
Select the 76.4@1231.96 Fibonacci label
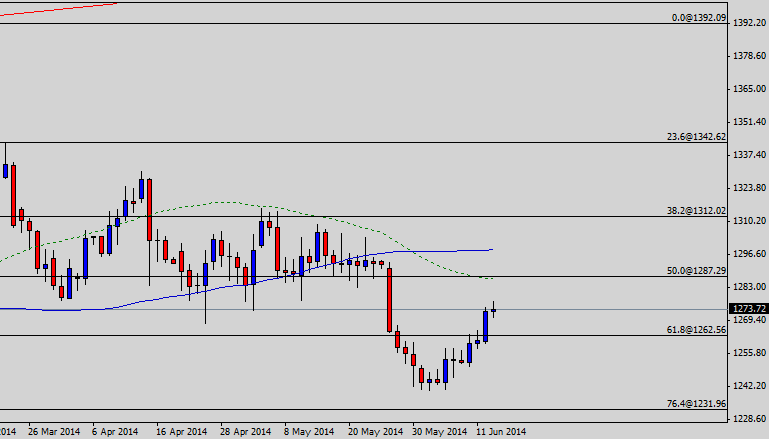pos(694,404)
